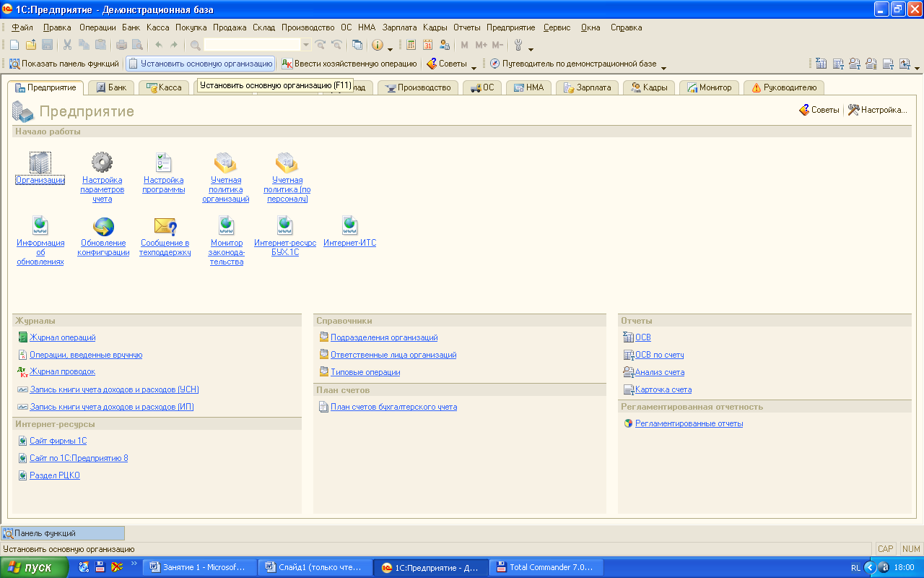The width and height of the screenshot is (924, 578).
Task: Select Панель функций window tab at bottom
Action: pos(62,533)
